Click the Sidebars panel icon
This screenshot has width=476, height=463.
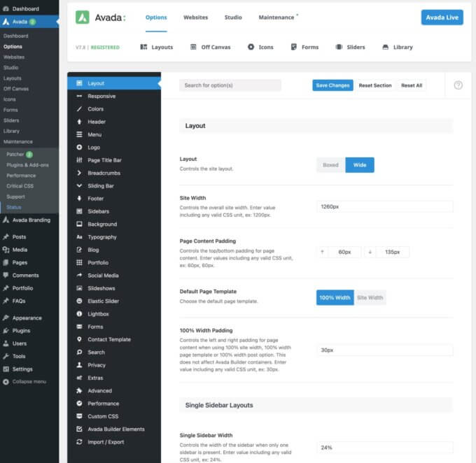(x=79, y=211)
